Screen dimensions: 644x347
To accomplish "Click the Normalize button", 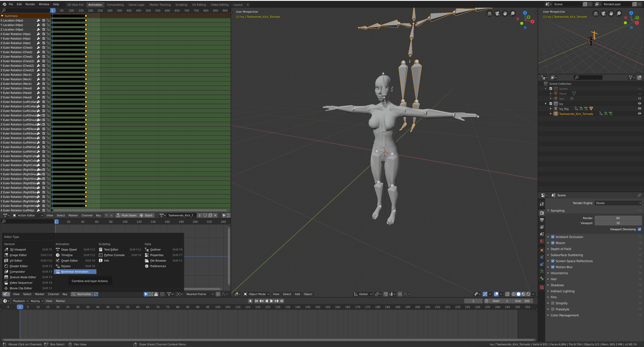I will (x=82, y=294).
